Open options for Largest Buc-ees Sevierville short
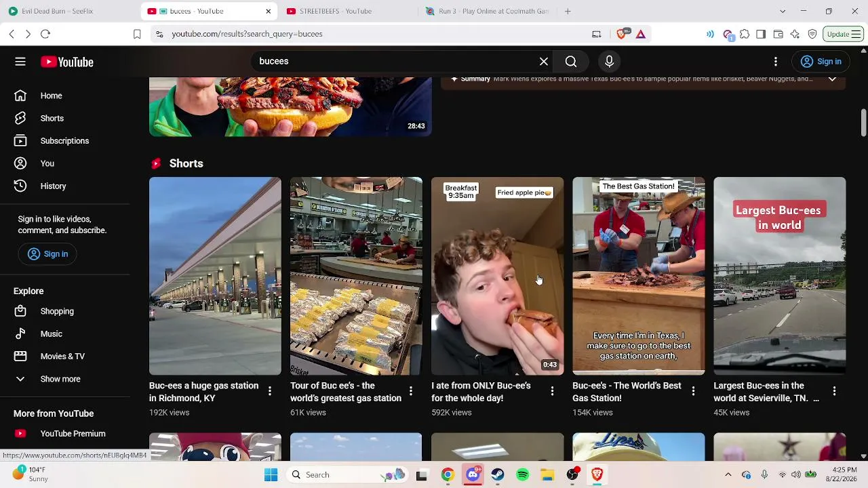 pyautogui.click(x=834, y=391)
